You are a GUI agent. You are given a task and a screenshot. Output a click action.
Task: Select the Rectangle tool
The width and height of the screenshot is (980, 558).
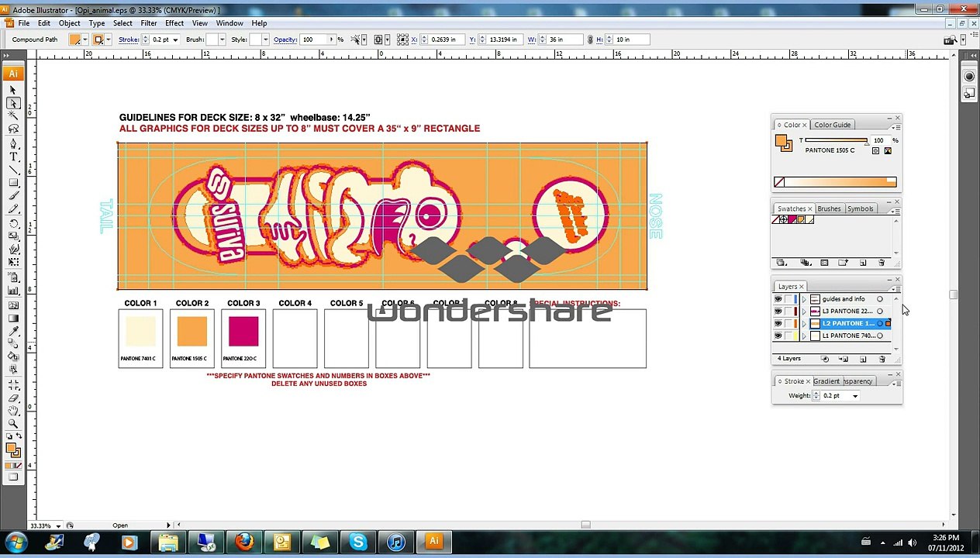pos(13,183)
